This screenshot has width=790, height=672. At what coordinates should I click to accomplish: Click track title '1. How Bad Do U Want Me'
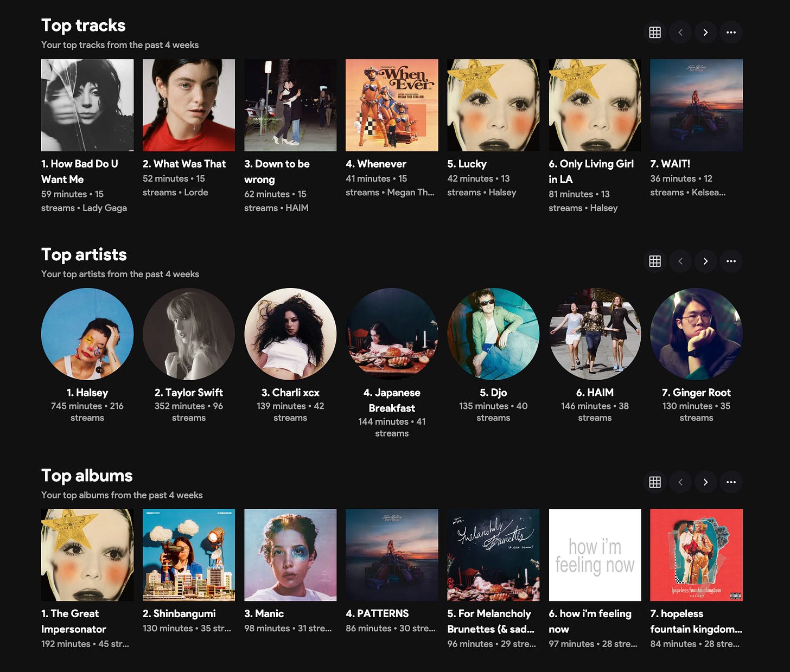pos(80,171)
